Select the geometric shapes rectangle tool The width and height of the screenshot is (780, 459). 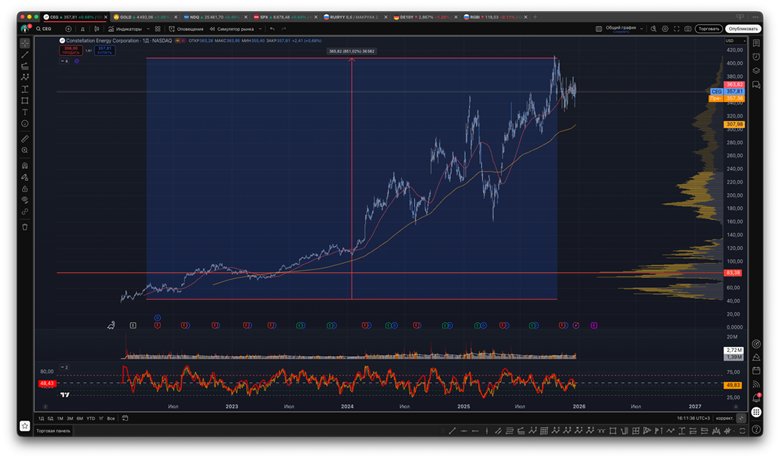(25, 100)
